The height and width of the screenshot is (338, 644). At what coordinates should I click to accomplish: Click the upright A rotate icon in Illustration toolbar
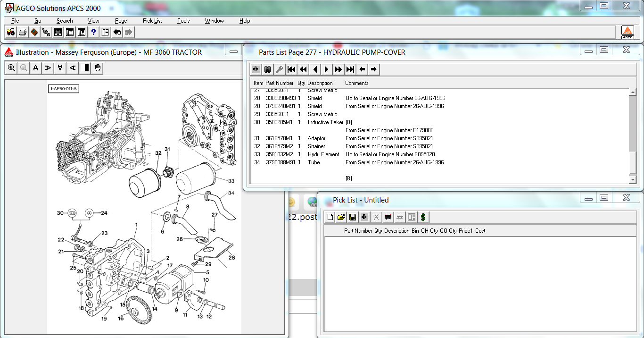point(36,68)
